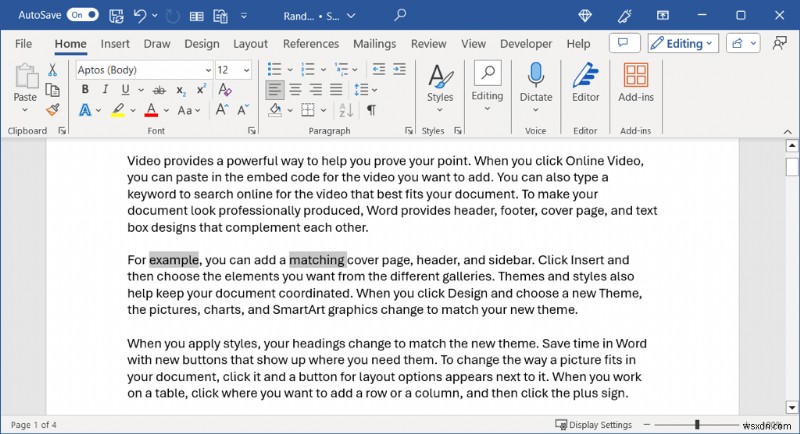Image resolution: width=800 pixels, height=434 pixels.
Task: Center align the text
Action: click(295, 90)
